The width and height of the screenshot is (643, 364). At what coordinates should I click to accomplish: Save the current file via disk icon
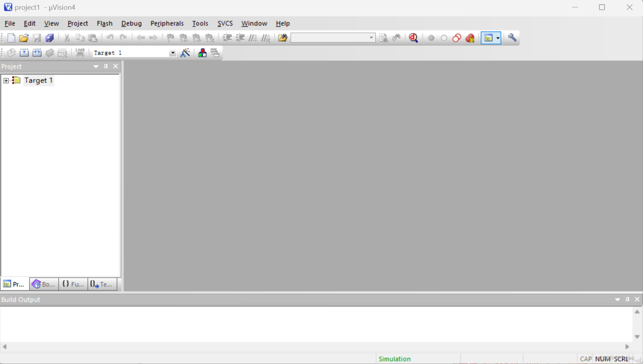pos(37,38)
